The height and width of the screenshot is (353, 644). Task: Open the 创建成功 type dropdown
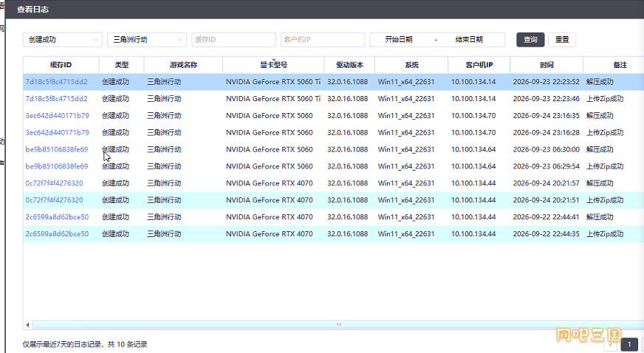(63, 40)
